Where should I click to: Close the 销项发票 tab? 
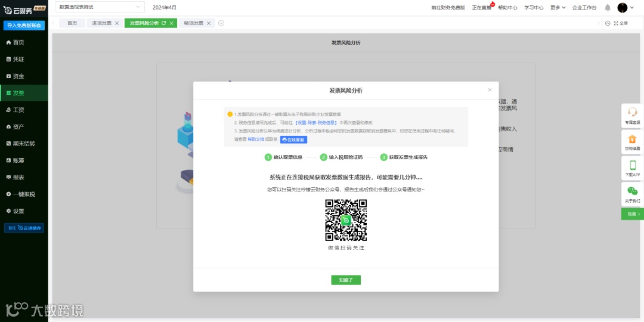pyautogui.click(x=209, y=23)
